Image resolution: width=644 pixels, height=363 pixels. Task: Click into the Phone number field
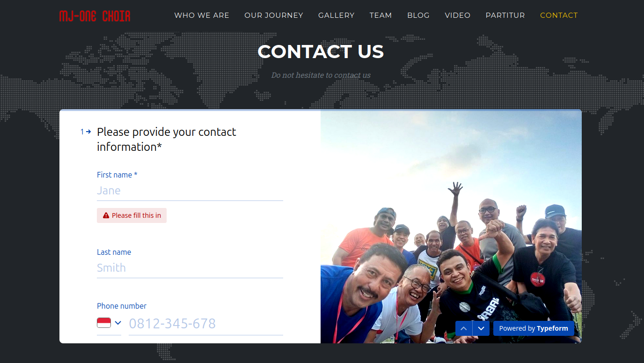(x=206, y=324)
